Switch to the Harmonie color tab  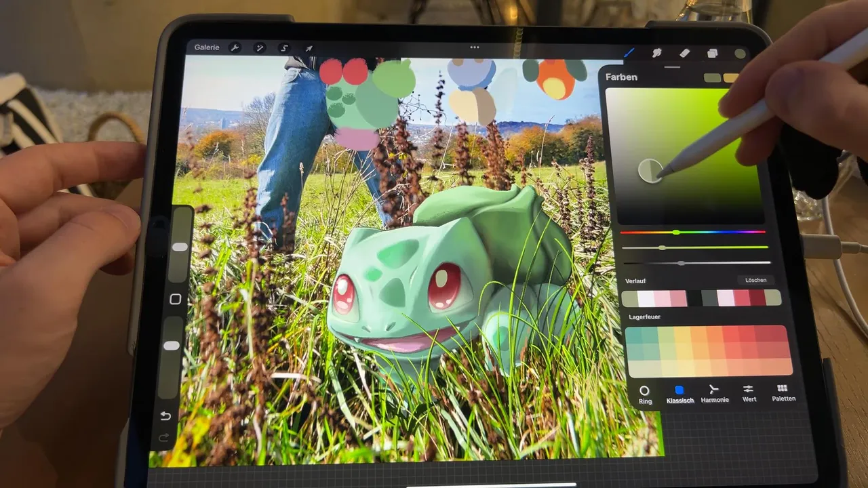[714, 394]
